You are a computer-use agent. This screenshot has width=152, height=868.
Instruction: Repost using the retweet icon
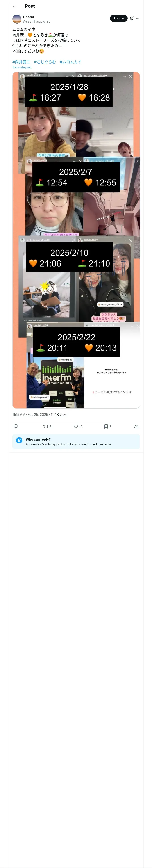[x=45, y=426]
